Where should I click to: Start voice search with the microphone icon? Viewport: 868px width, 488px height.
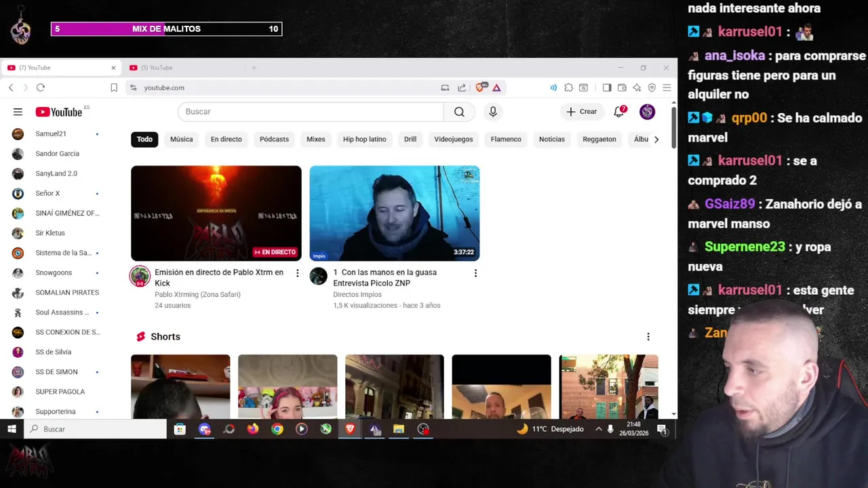click(493, 112)
